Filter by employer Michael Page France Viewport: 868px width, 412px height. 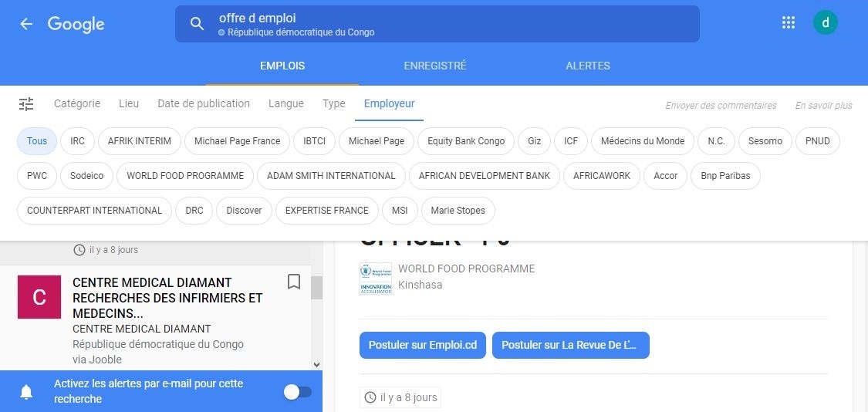pyautogui.click(x=237, y=141)
